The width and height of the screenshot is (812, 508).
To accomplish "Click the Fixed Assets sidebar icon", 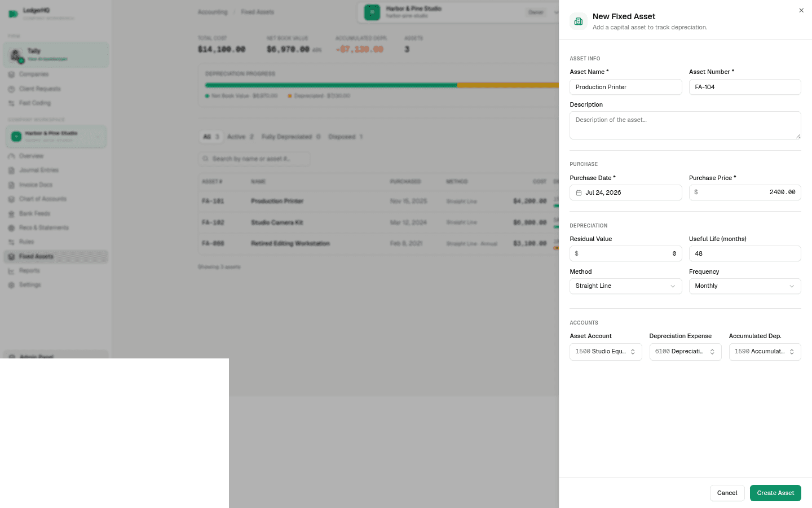I will [x=11, y=256].
